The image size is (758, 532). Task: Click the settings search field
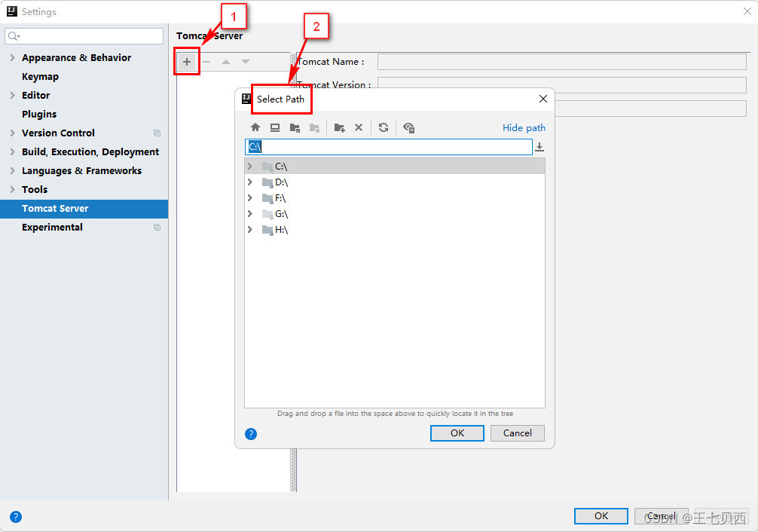pyautogui.click(x=84, y=35)
